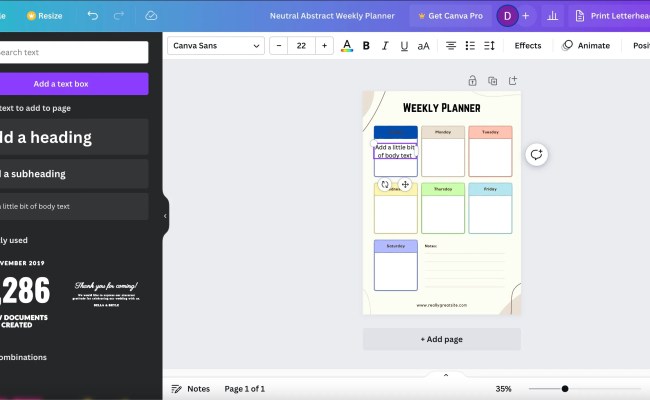Image resolution: width=650 pixels, height=400 pixels.
Task: Select the design title Neutral Abstract Weekly Planner
Action: [332, 16]
